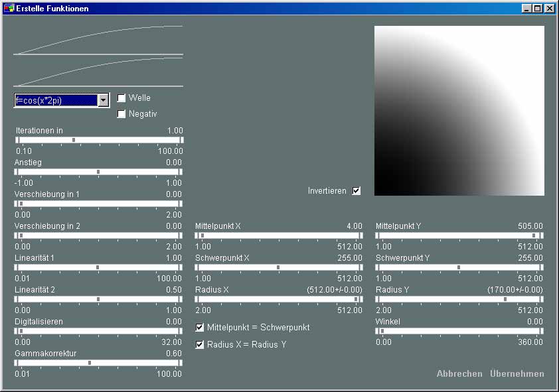Click the Mittelpunkt X value 4.00
Viewport: 559px width, 392px height.
coord(355,226)
